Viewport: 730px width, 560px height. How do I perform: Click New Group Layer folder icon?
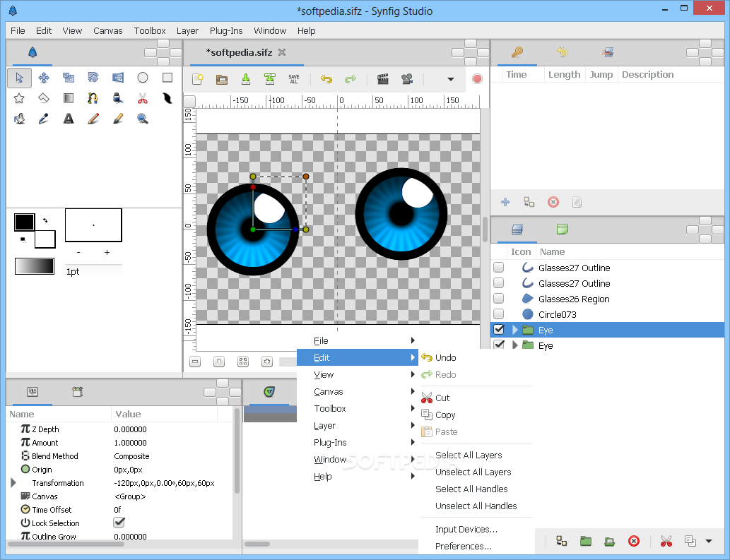pos(586,541)
